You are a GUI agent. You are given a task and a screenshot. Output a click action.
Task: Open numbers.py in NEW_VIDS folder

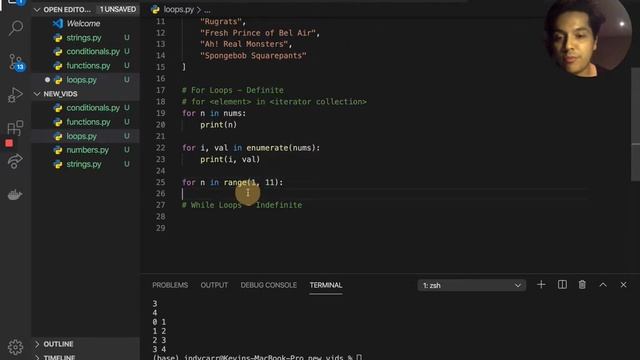pyautogui.click(x=87, y=150)
